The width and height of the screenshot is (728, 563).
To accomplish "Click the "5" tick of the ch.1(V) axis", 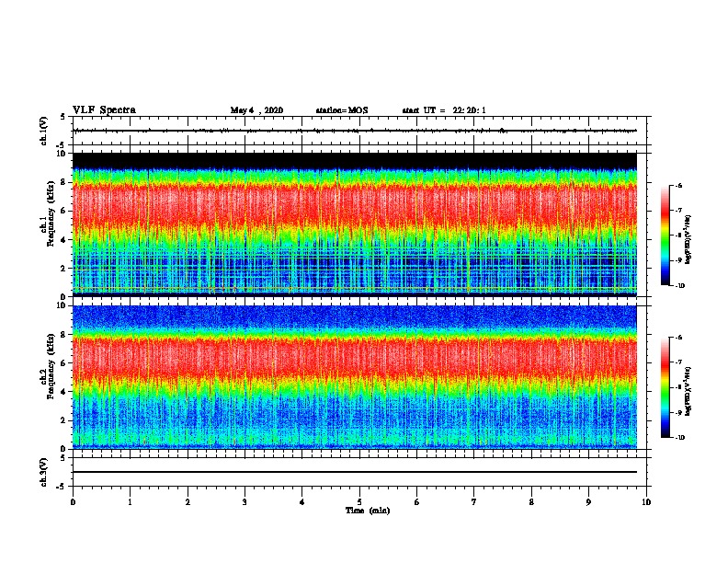I will coord(63,117).
